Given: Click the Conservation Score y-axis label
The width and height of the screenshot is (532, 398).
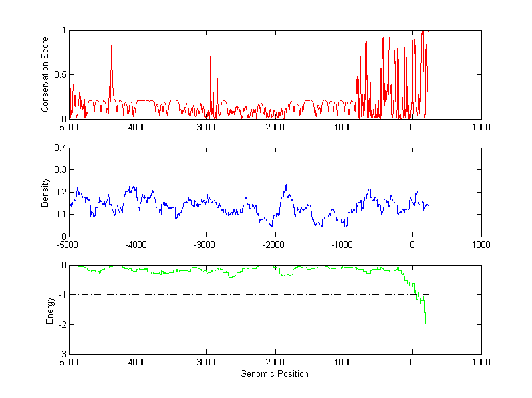Looking at the screenshot, I should pos(45,74).
